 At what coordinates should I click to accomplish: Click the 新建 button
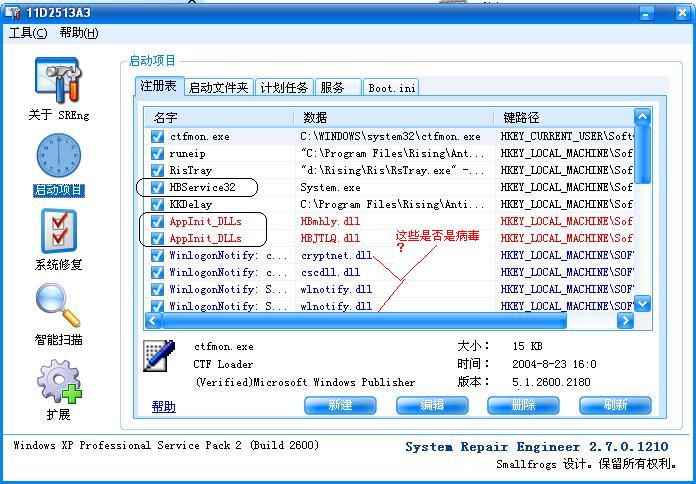(x=340, y=405)
